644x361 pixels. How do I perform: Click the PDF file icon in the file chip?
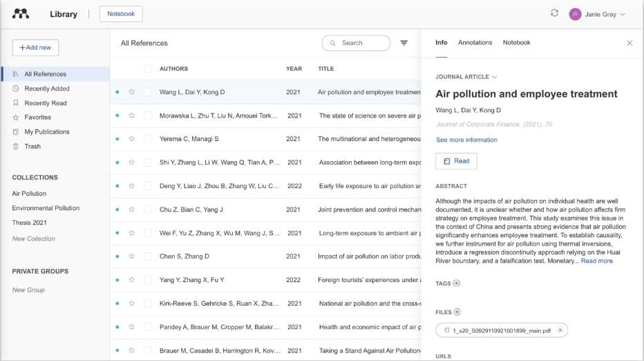[447, 330]
